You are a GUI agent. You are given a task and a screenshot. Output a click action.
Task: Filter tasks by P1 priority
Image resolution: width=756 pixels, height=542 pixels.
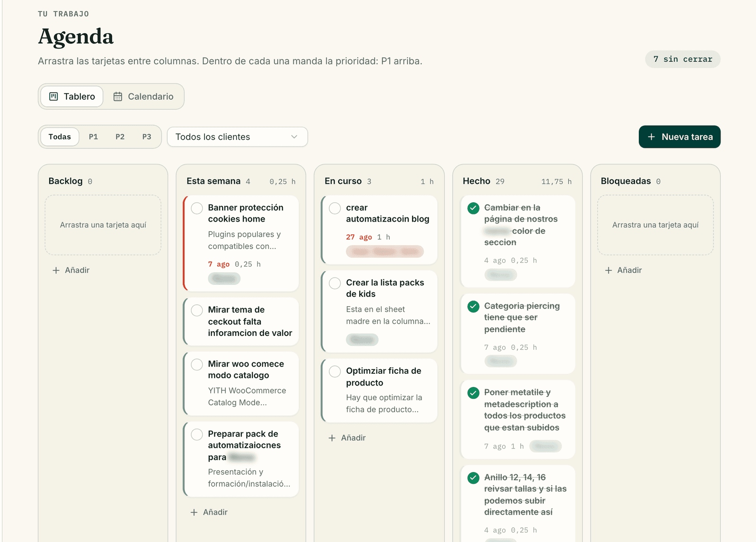click(x=93, y=137)
